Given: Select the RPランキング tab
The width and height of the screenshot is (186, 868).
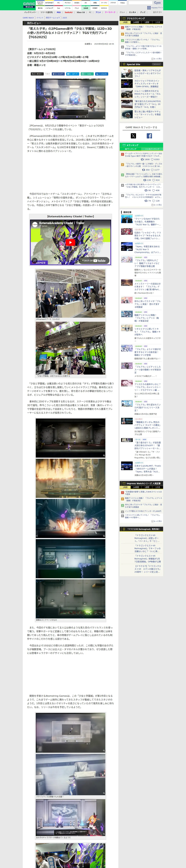Looking at the screenshot, I should 131,149.
